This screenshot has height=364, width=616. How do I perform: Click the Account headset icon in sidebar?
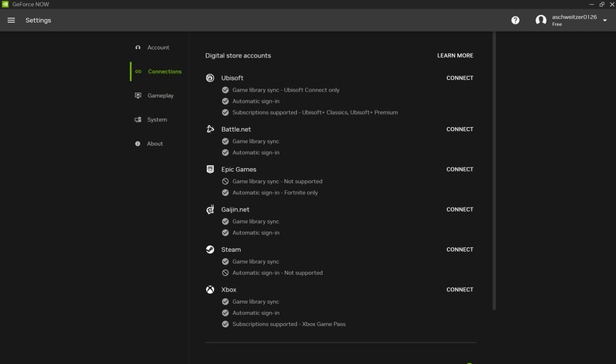137,47
